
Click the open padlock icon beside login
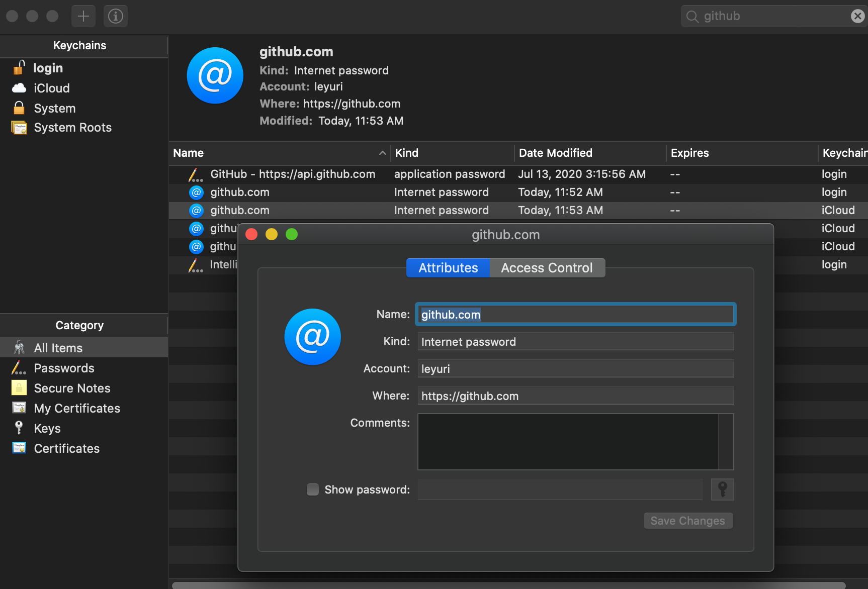(x=19, y=67)
